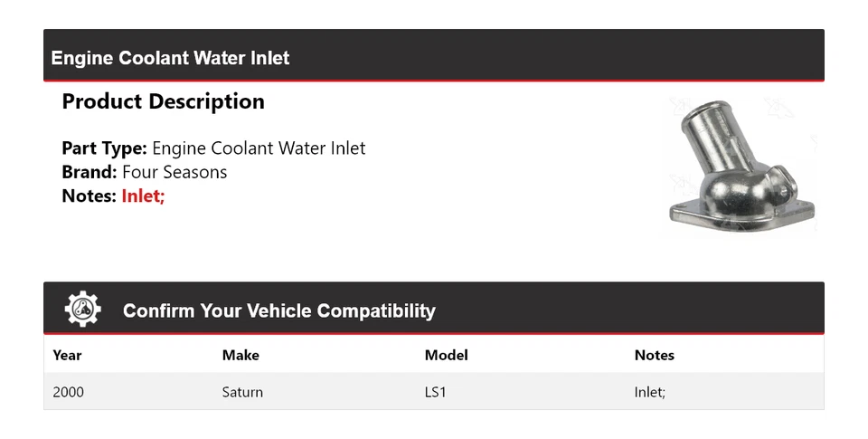Click the Notes column header in table
868x439 pixels.
[x=654, y=355]
